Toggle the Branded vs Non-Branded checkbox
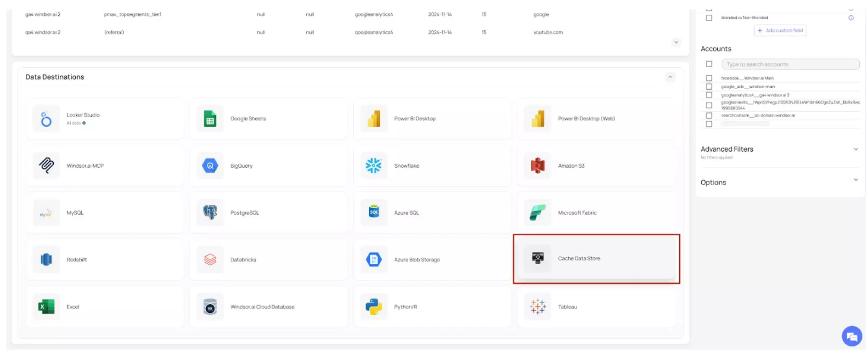The image size is (868, 352). click(x=709, y=18)
